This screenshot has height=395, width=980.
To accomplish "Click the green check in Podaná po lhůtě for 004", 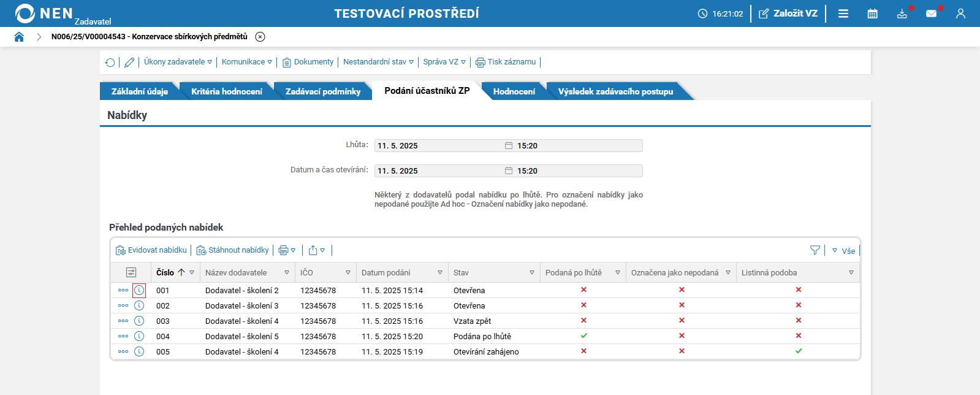I will (583, 336).
